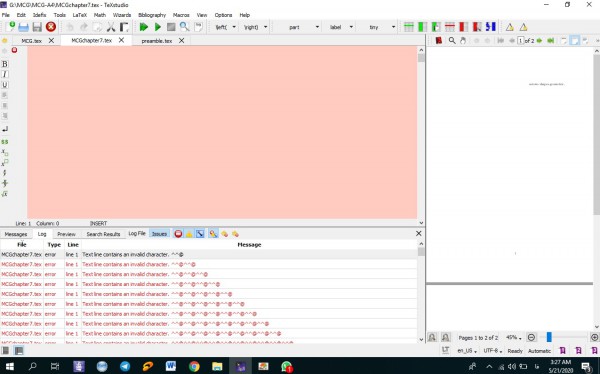Expand the \left( delimiter dropdown

click(234, 27)
